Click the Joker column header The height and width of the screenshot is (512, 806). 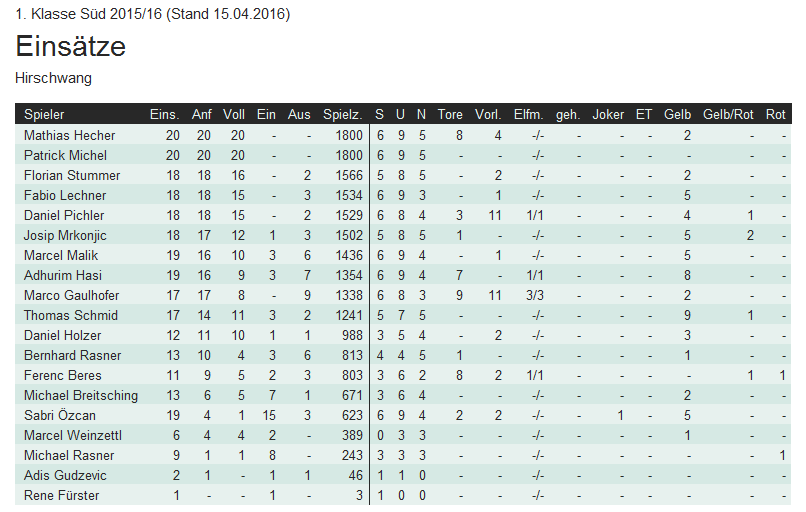tap(608, 114)
